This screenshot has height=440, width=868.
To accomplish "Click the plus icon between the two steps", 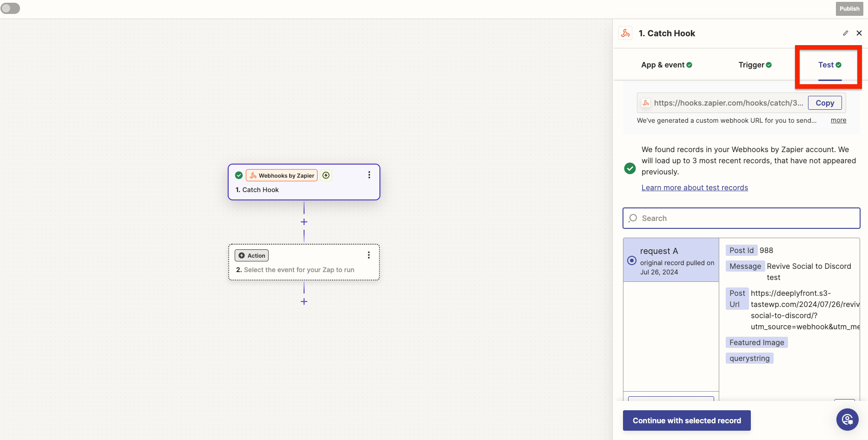I will tap(304, 222).
